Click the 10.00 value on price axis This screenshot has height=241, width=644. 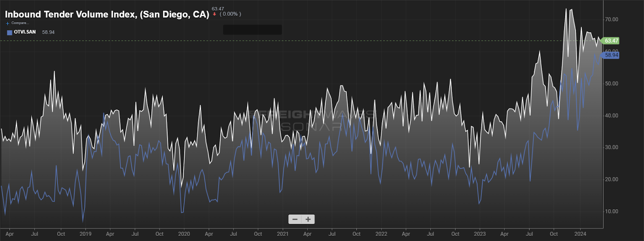coord(612,211)
